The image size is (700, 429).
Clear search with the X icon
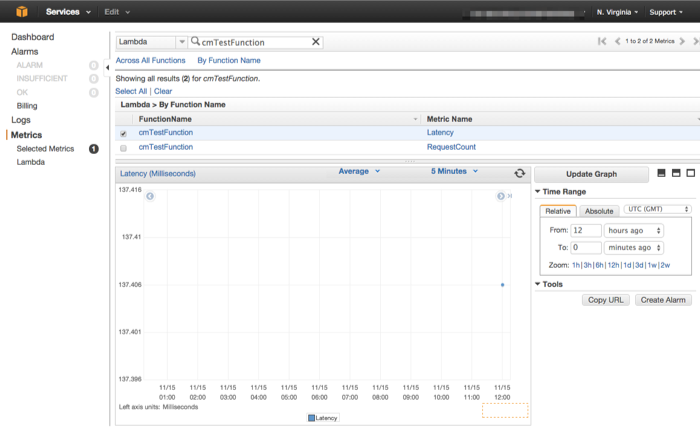coord(316,42)
